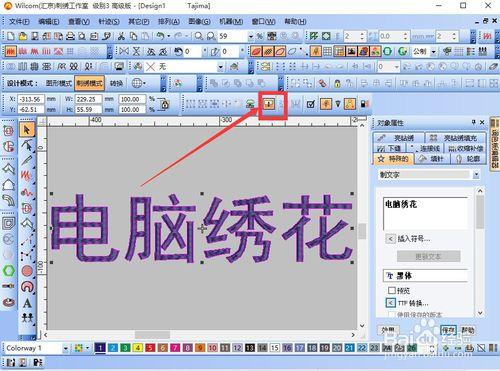Click the red X no-color icon
The image size is (500, 371).
coord(151,67)
